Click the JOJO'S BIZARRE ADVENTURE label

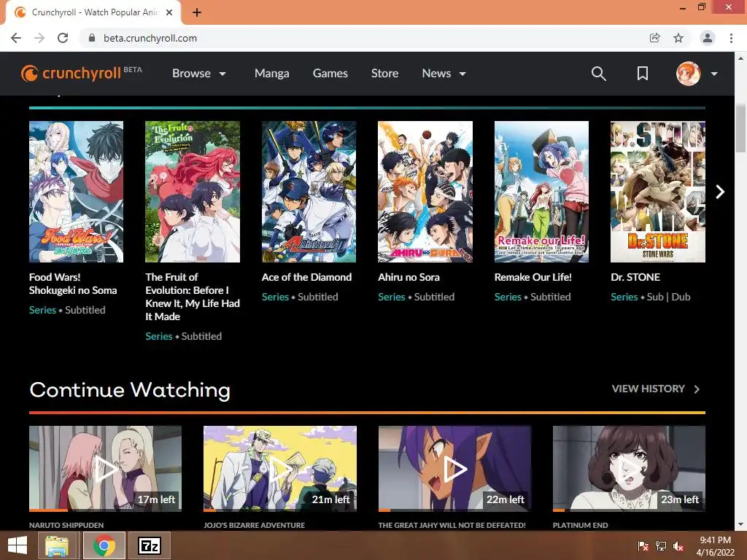coord(255,525)
